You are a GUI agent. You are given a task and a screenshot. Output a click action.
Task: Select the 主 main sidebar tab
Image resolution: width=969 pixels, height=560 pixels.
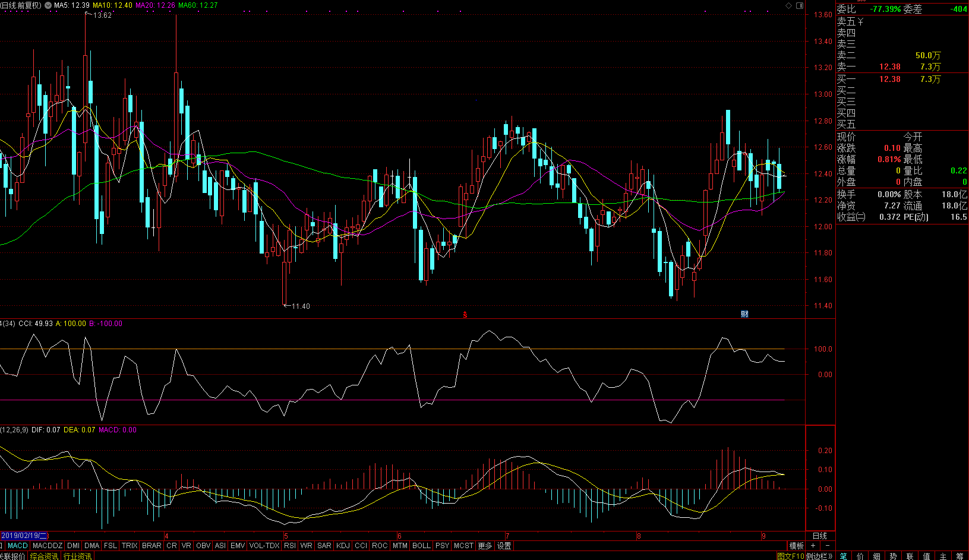coord(943,556)
